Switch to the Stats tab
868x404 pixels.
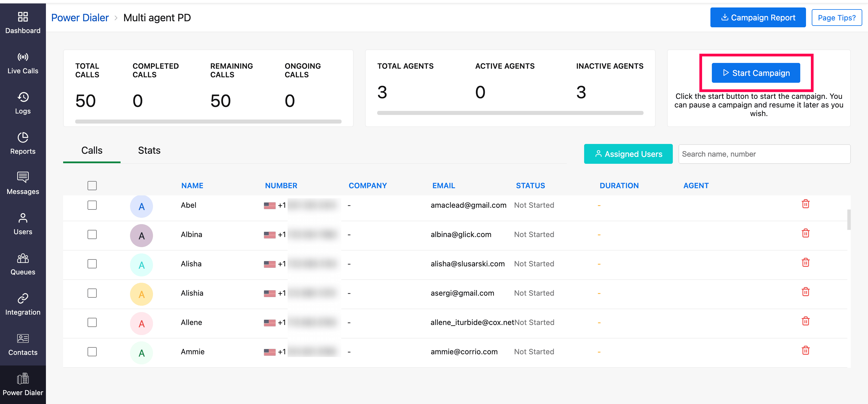point(149,150)
